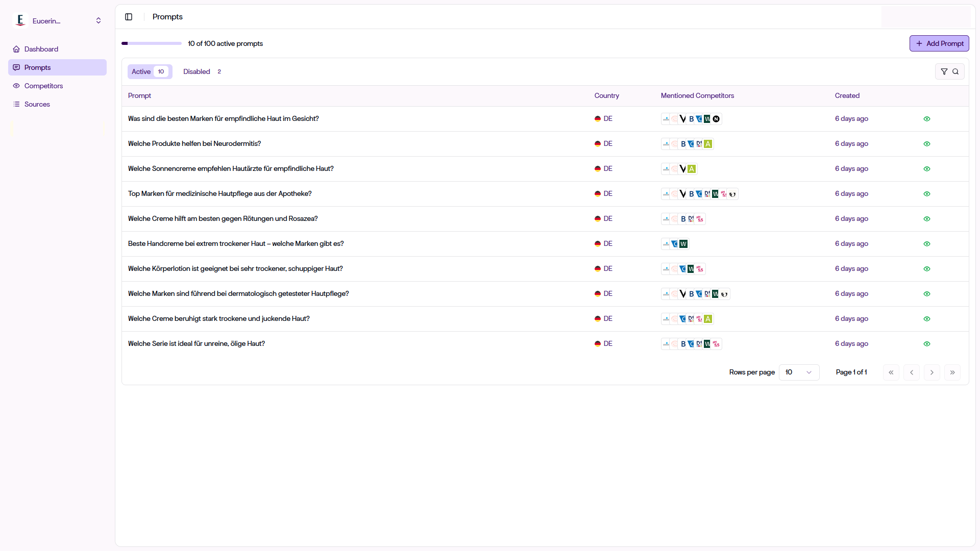Click the green A logo in the Neurodermitis row

[x=708, y=144]
